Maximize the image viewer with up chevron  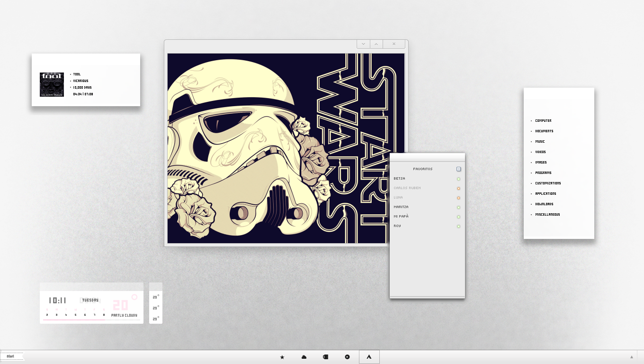(x=376, y=44)
